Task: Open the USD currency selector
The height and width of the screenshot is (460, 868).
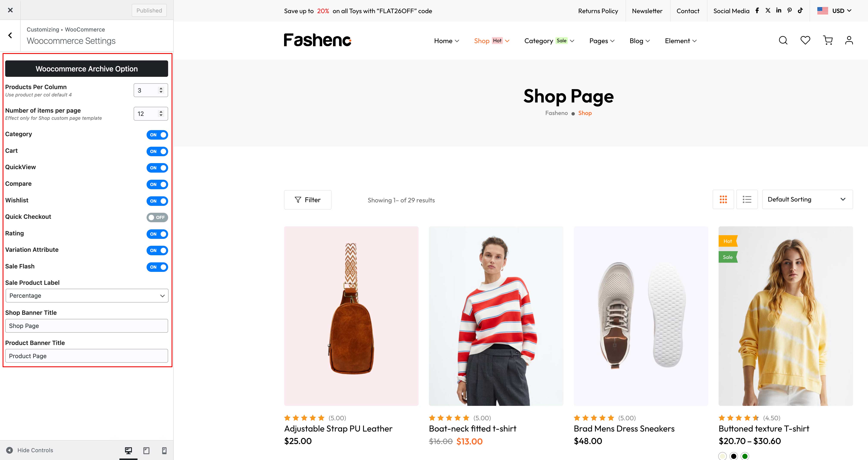Action: [834, 11]
